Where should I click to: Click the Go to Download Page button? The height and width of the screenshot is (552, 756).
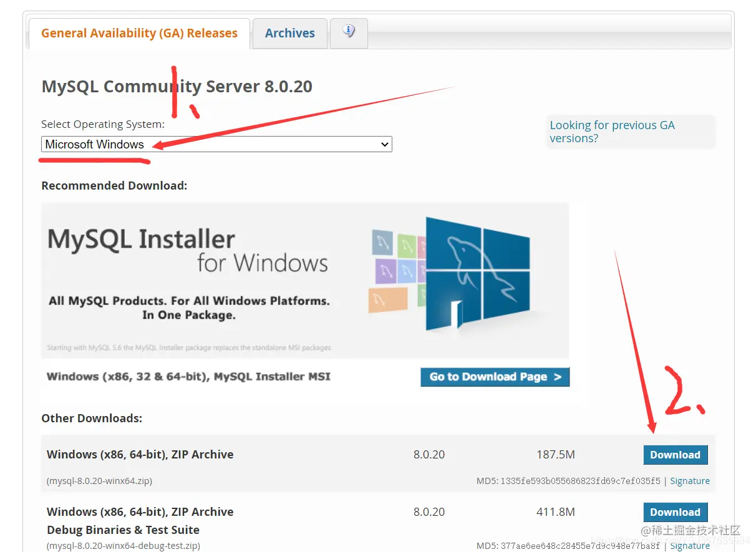(495, 377)
